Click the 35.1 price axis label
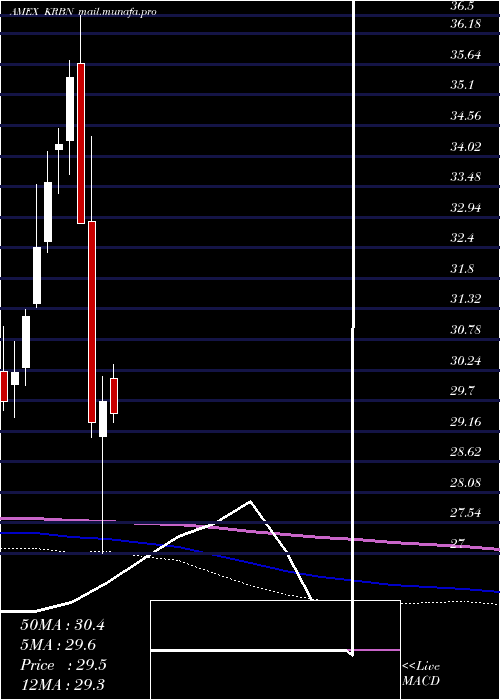This screenshot has width=500, height=700. pos(462,85)
